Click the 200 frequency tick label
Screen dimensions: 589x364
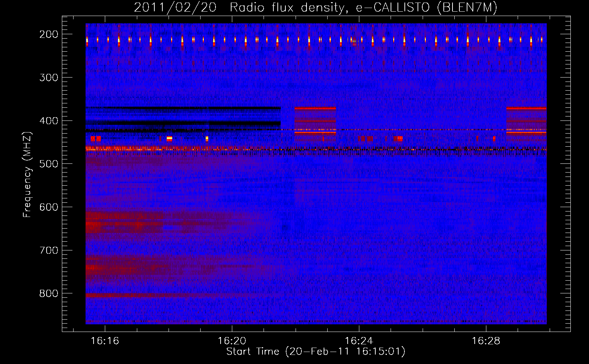point(49,35)
